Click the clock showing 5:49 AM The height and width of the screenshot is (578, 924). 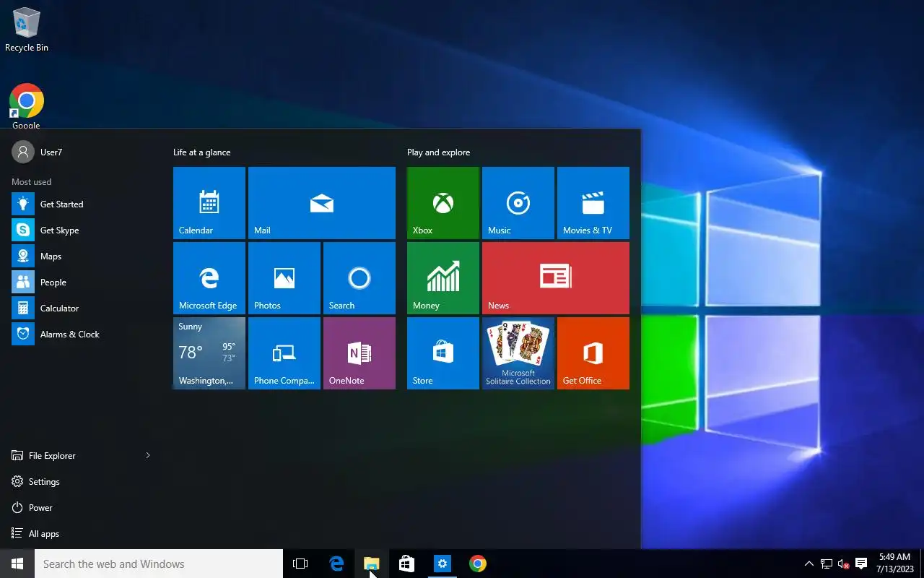click(x=895, y=564)
